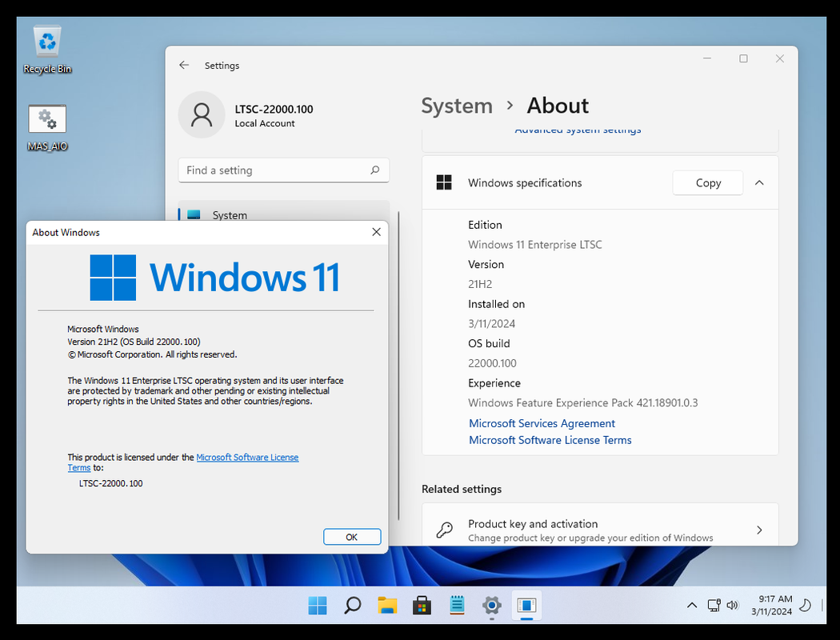Select System in Settings sidebar
Screen dimensions: 840x640
coord(284,212)
